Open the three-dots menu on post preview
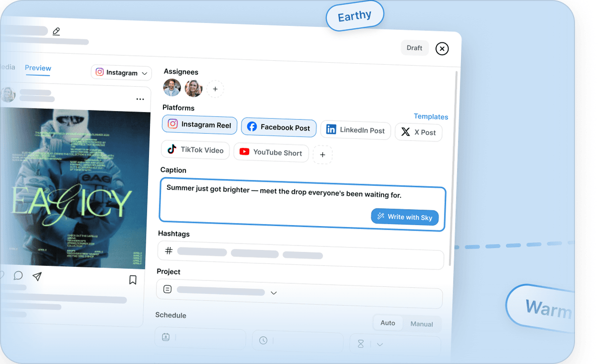598x364 pixels. pos(140,99)
